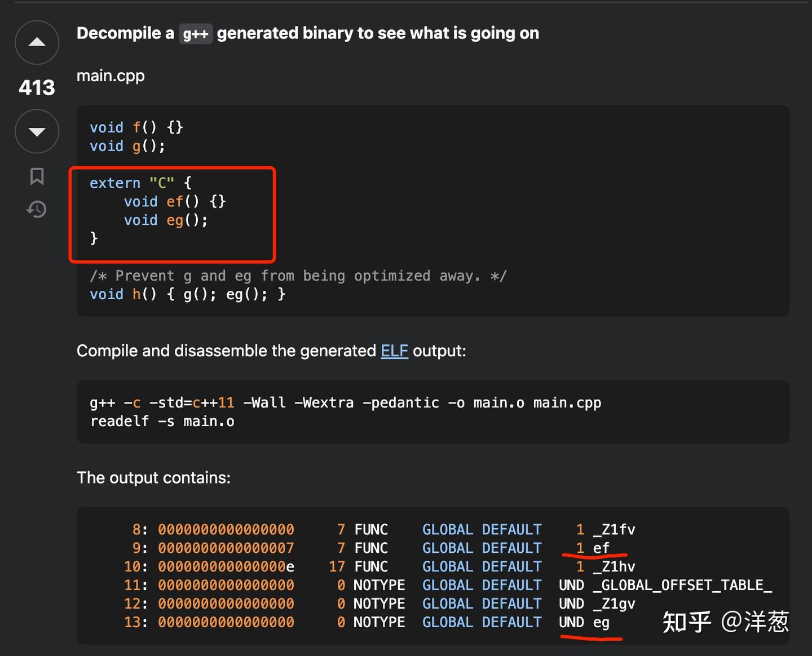Click '_GLOBAL_OFFSET_TABLE_' symbol in row 11

click(682, 585)
